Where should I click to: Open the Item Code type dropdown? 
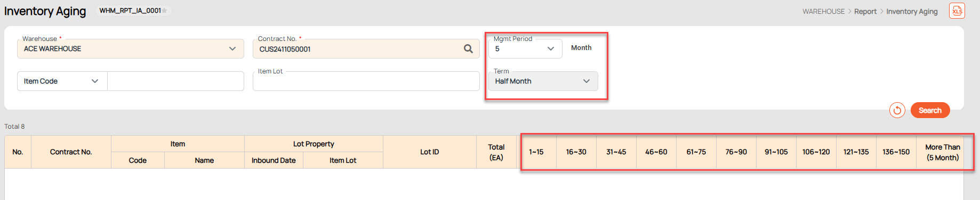pos(62,81)
